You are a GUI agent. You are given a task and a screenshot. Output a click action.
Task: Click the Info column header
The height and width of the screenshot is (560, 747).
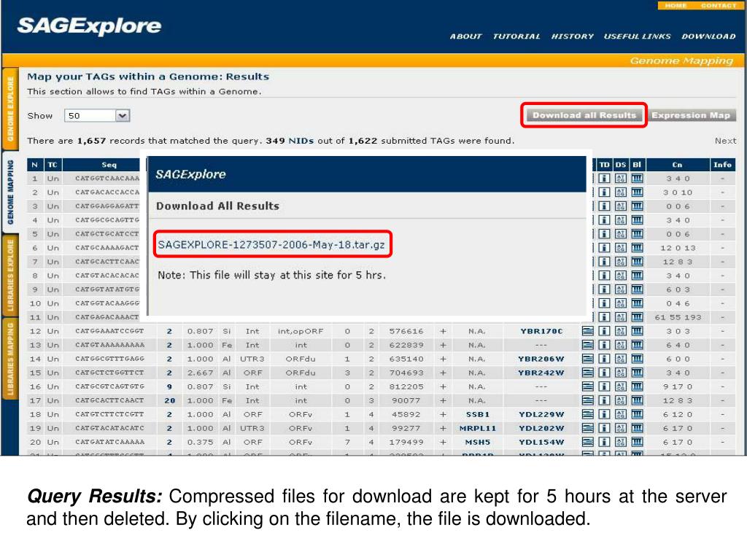coord(722,165)
